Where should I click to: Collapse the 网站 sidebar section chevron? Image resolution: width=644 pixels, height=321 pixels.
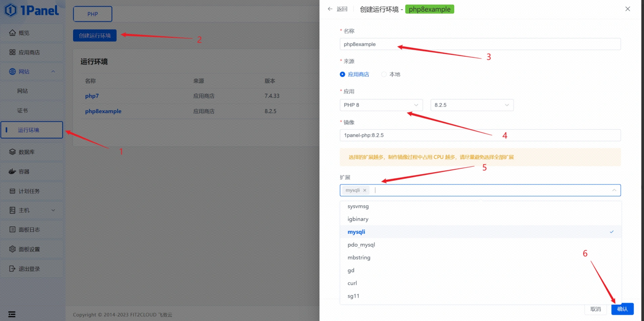click(53, 71)
